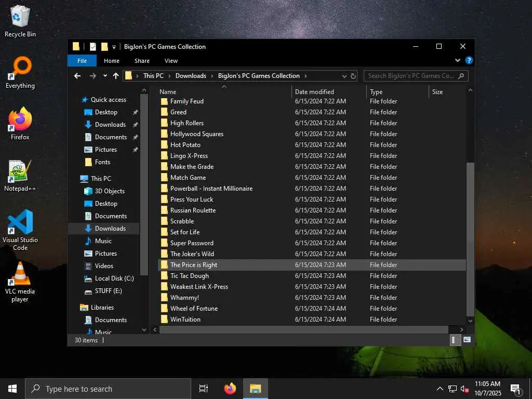
Task: Click the navigation pane scrollbar thumb
Action: [144, 185]
